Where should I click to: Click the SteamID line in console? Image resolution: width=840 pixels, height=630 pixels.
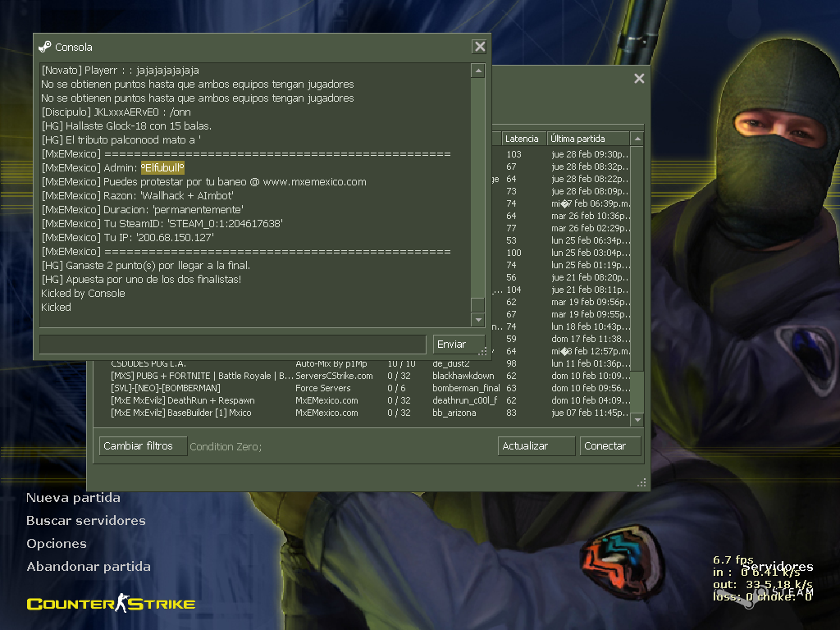coord(162,223)
